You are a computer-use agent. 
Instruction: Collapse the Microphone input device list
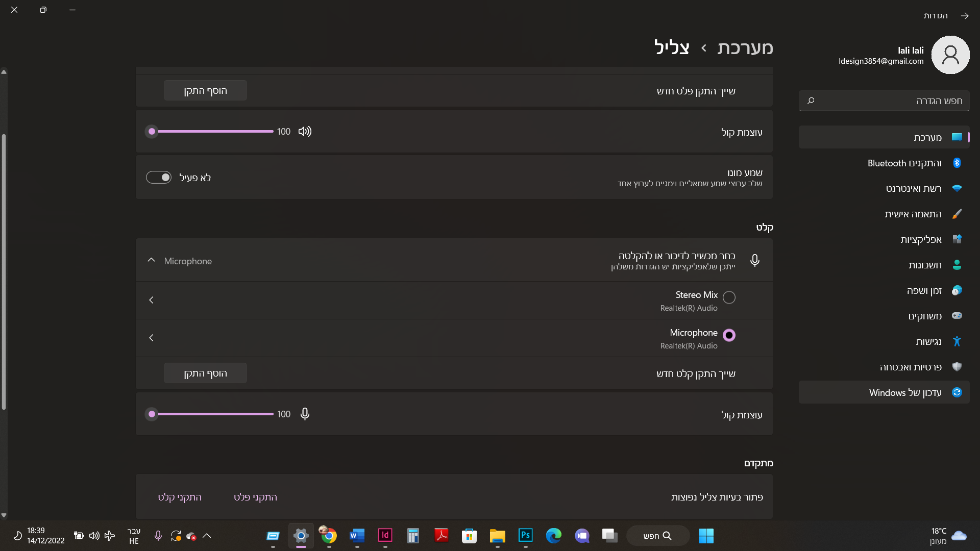tap(151, 260)
